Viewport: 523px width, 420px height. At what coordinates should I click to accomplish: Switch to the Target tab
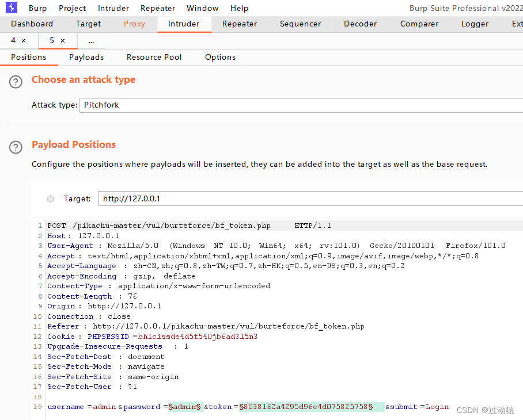coord(88,24)
